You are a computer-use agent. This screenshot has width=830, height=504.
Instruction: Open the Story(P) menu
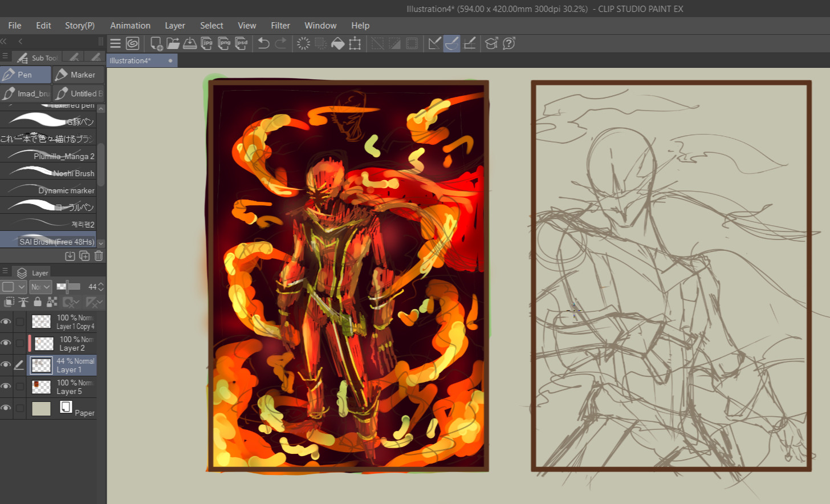tap(80, 25)
